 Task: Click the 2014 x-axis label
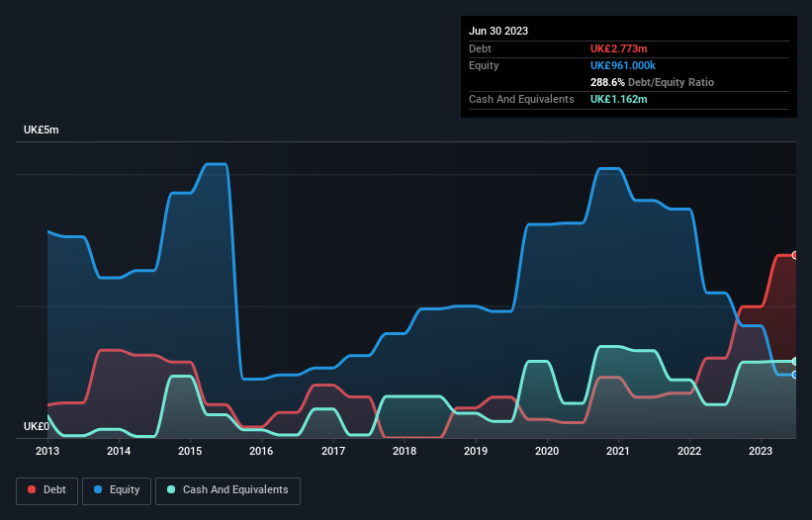(119, 451)
